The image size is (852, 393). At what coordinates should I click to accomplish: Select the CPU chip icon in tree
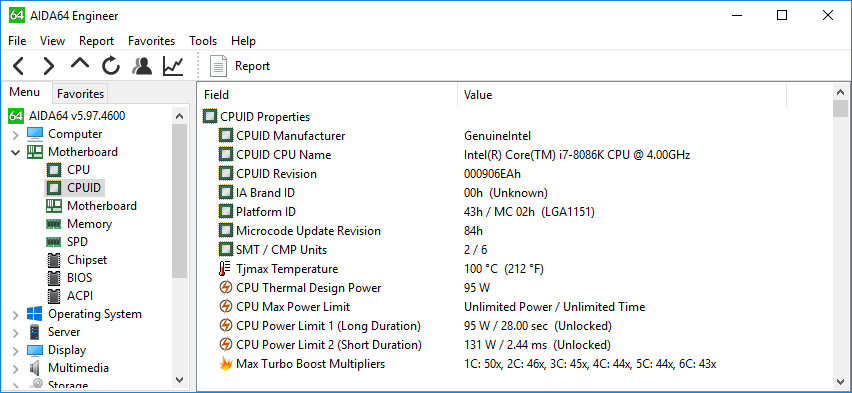coord(53,170)
